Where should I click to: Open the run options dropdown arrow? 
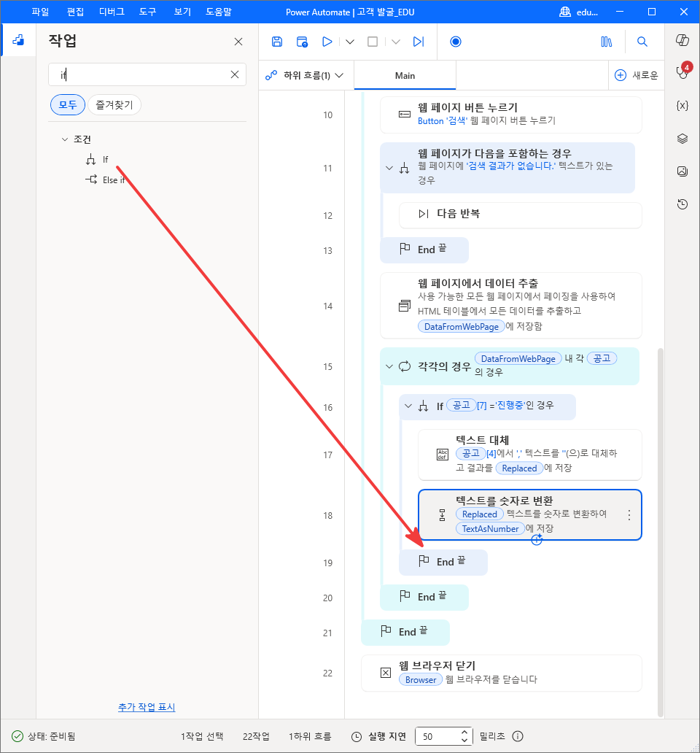tap(350, 42)
